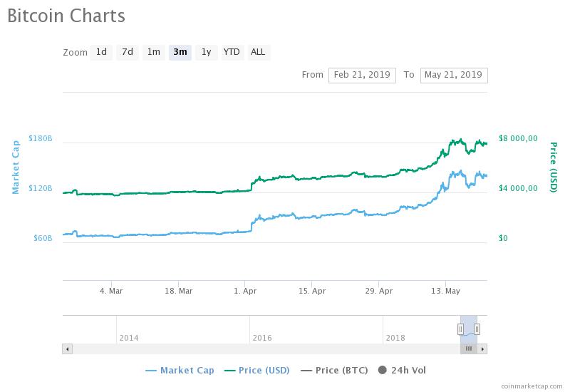Toggle Market Cap series in legend
This screenshot has width=570, height=392.
(x=180, y=371)
